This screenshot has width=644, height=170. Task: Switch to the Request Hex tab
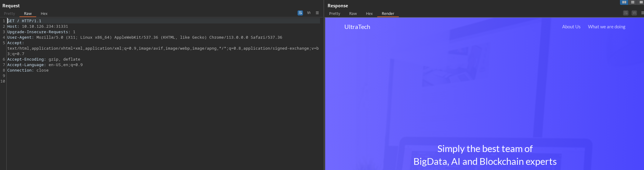pos(44,14)
